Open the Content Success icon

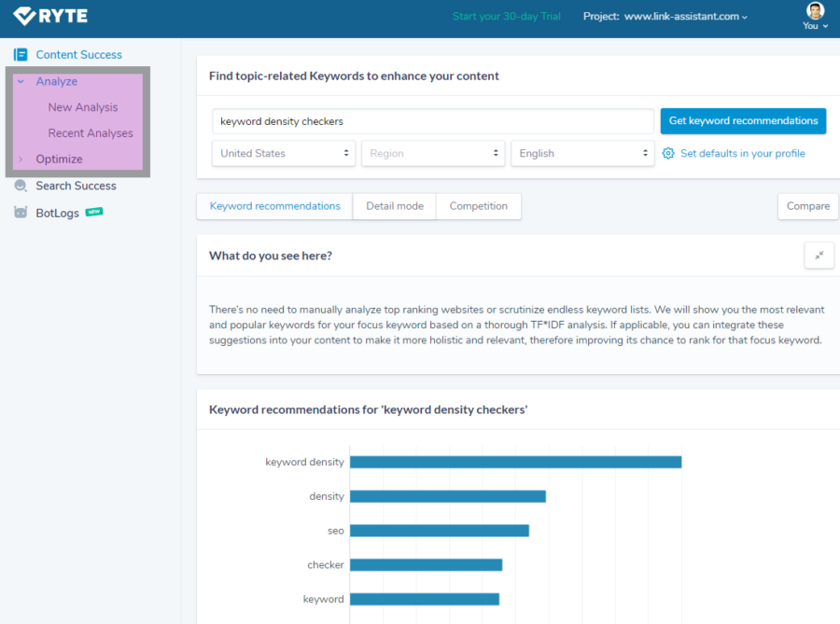click(x=21, y=55)
